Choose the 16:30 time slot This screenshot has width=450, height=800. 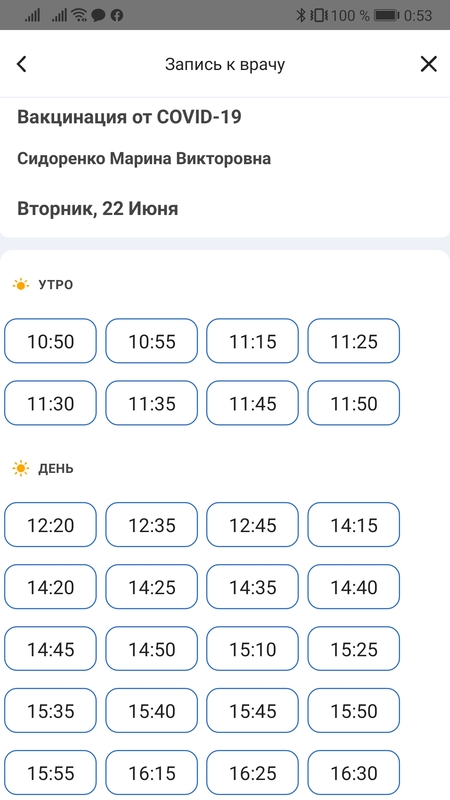[x=354, y=773]
